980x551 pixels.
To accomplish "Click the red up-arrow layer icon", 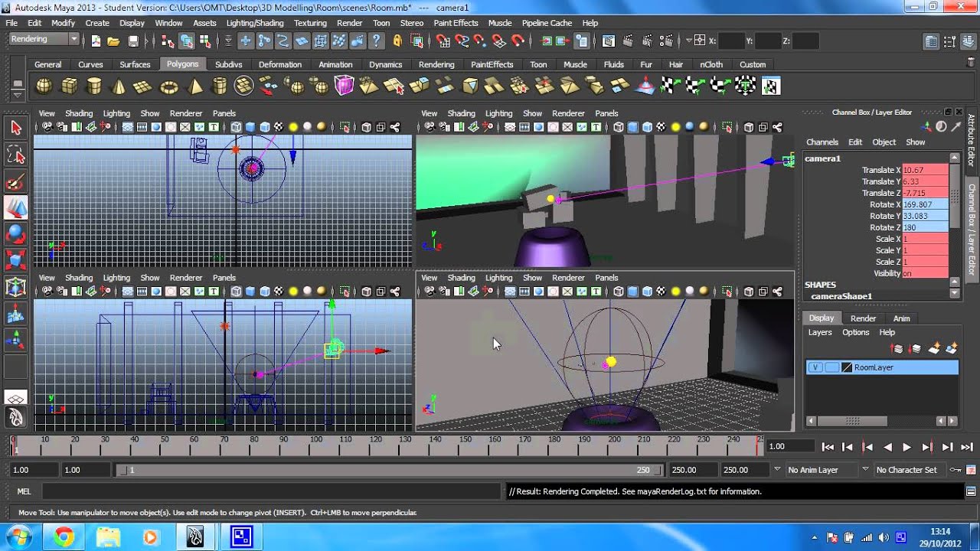I will (897, 348).
